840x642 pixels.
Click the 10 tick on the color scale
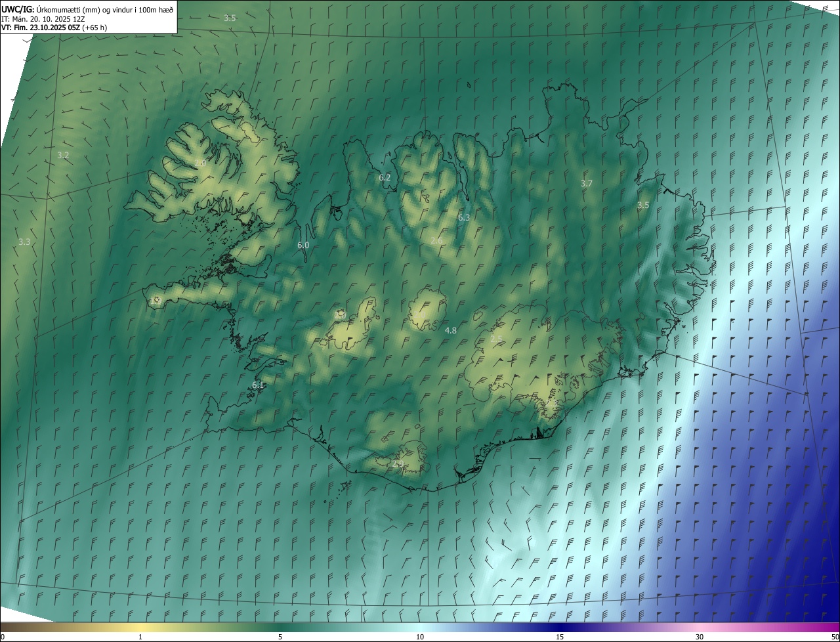[420, 637]
